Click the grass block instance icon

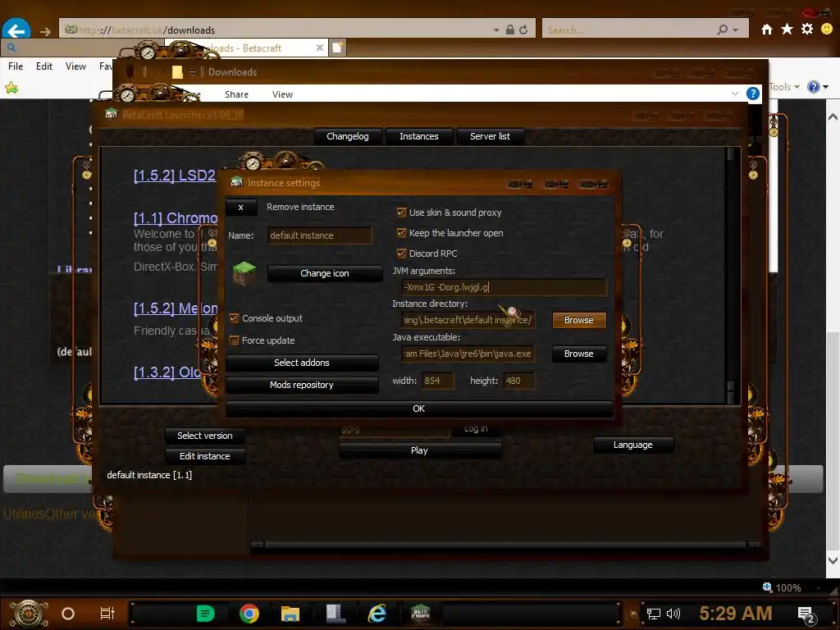244,273
